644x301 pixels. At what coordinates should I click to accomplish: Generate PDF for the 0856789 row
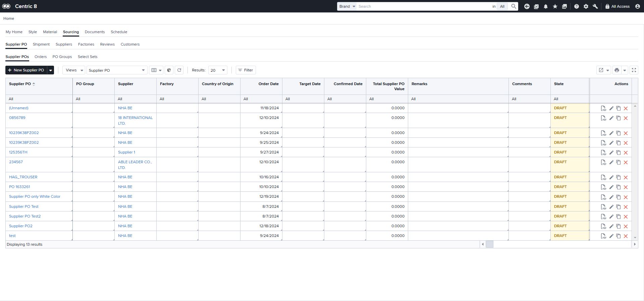[603, 118]
